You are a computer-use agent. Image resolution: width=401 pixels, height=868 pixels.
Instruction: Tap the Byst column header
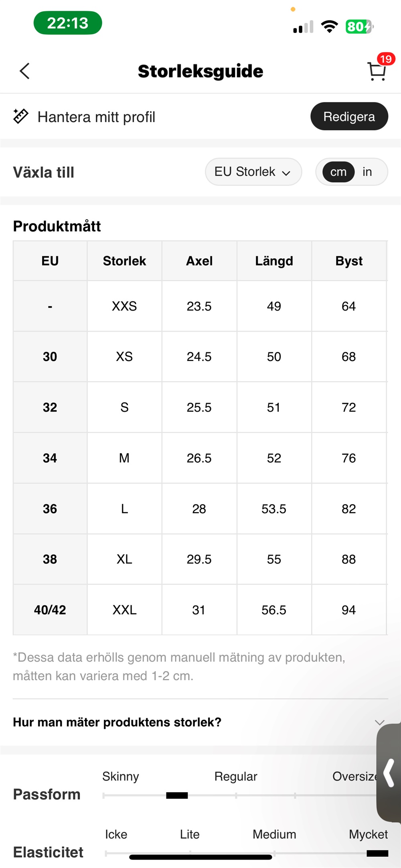pyautogui.click(x=349, y=261)
